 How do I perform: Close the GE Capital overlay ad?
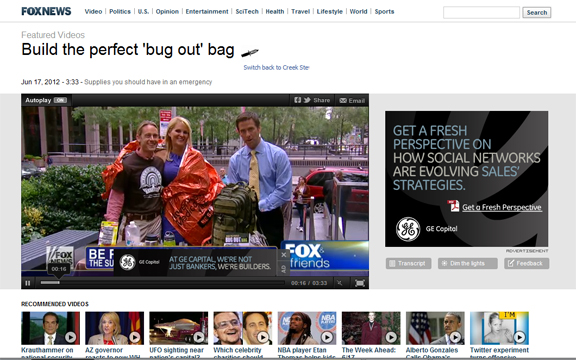[x=284, y=254]
